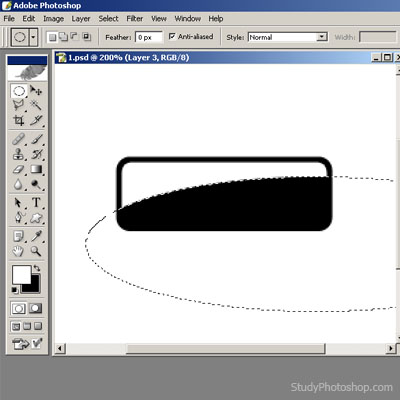This screenshot has width=400, height=400.
Task: Choose the Gradient tool
Action: (x=36, y=169)
